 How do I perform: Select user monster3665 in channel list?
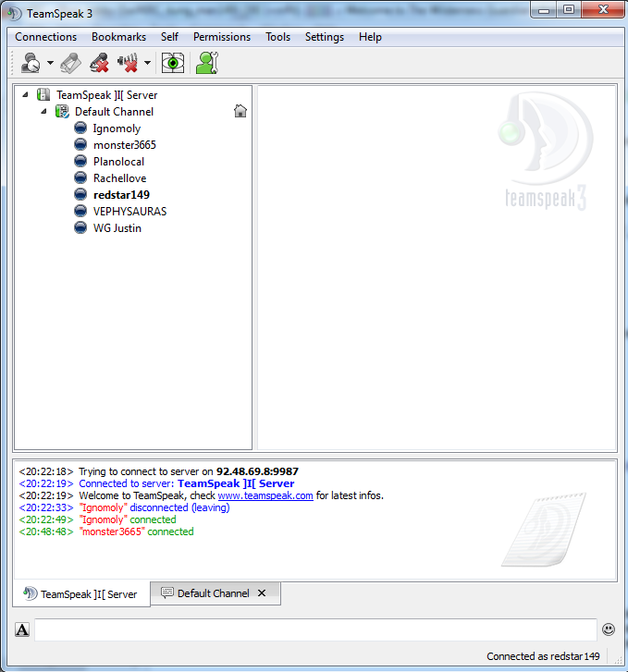point(125,145)
